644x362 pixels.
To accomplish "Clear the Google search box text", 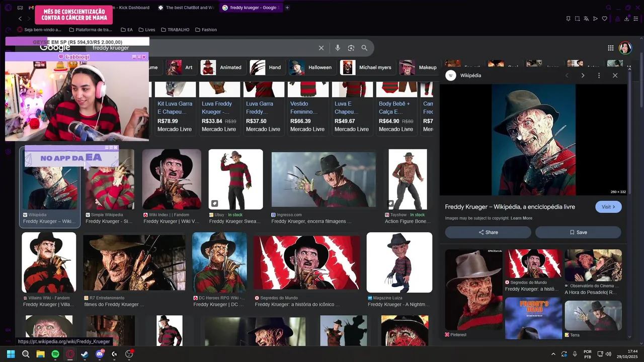I will 321,48.
